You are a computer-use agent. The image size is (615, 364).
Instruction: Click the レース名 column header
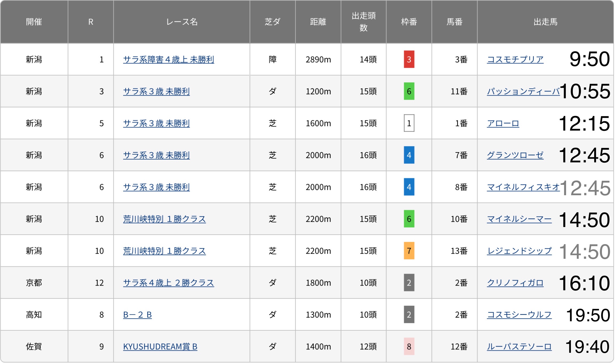click(182, 22)
